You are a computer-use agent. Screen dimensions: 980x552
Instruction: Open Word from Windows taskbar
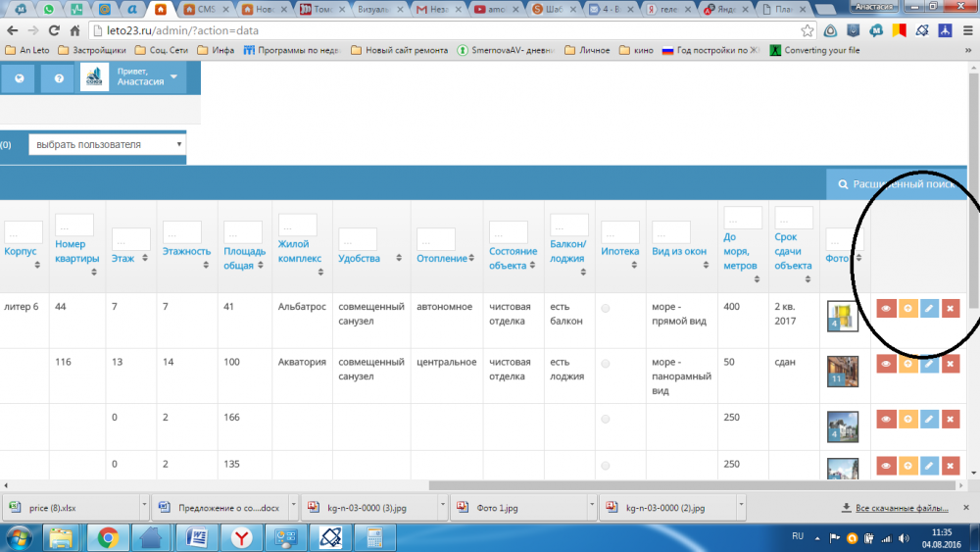[x=196, y=537]
